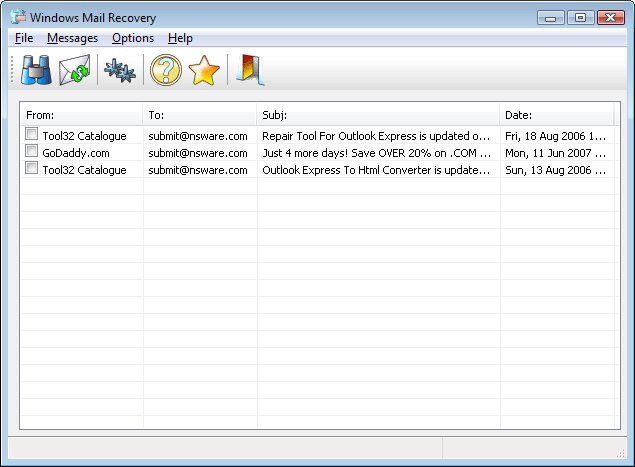The height and width of the screenshot is (467, 635).
Task: Check the first Tool32 Catalogue Repair Tool message
Action: pos(32,134)
